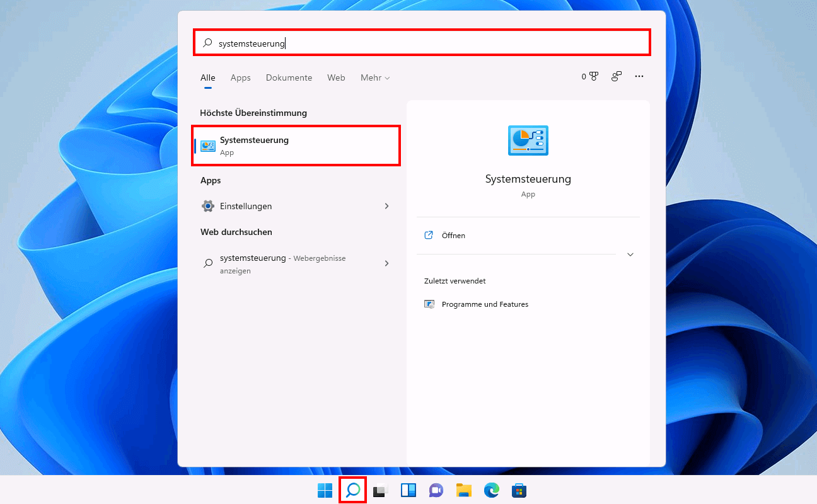The height and width of the screenshot is (504, 817).
Task: Open the three-dot more options menu
Action: pos(639,76)
